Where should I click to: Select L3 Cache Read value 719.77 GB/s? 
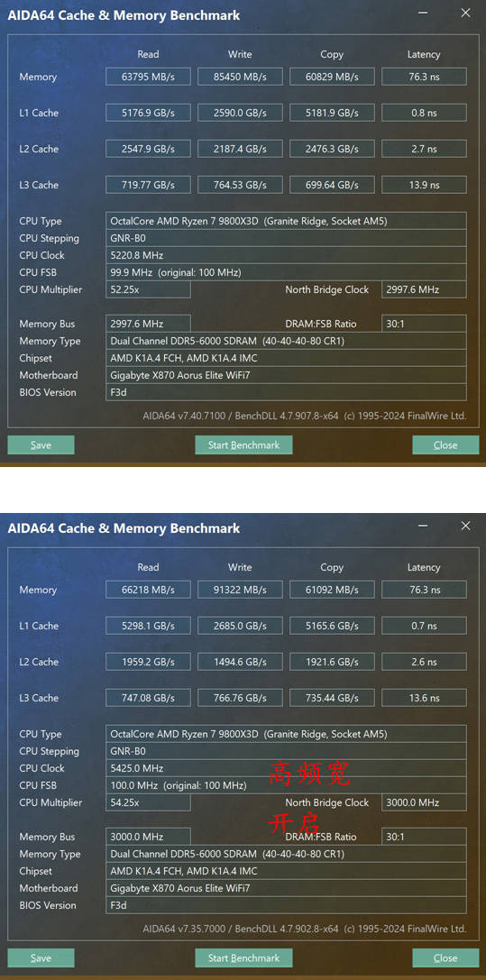148,185
